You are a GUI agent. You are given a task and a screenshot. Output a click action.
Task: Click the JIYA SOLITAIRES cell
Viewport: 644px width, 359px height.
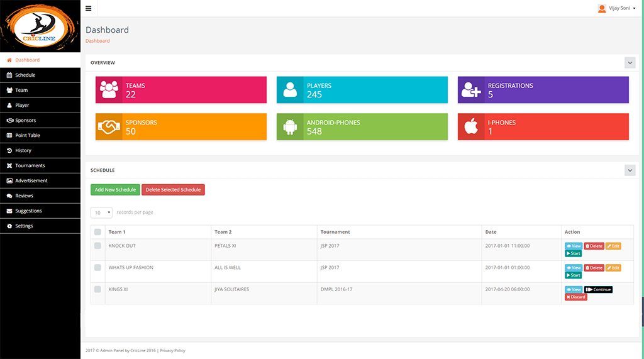click(264, 293)
